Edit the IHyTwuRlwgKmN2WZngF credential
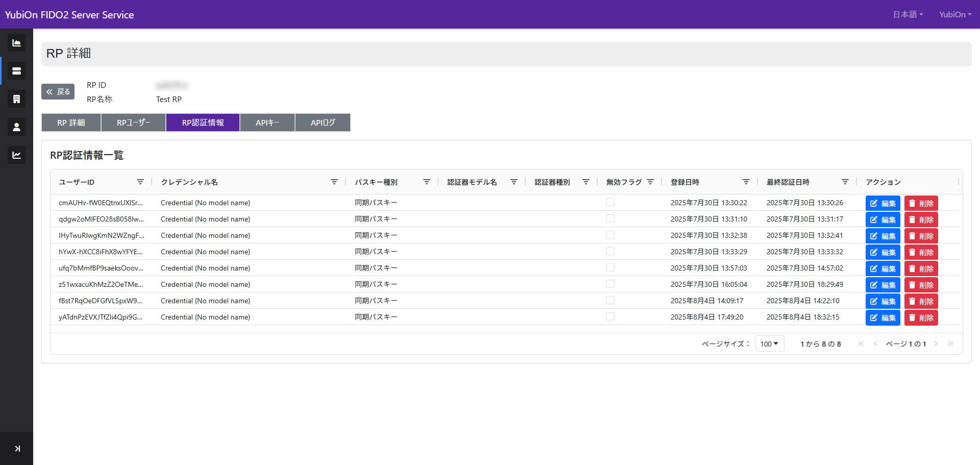Screen dimensions: 980x465 pyautogui.click(x=883, y=236)
